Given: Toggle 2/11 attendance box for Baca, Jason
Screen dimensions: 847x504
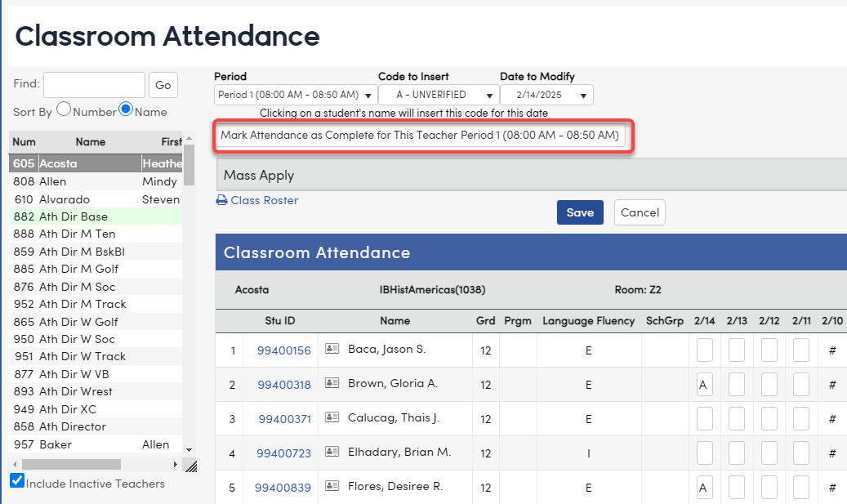Looking at the screenshot, I should [801, 350].
